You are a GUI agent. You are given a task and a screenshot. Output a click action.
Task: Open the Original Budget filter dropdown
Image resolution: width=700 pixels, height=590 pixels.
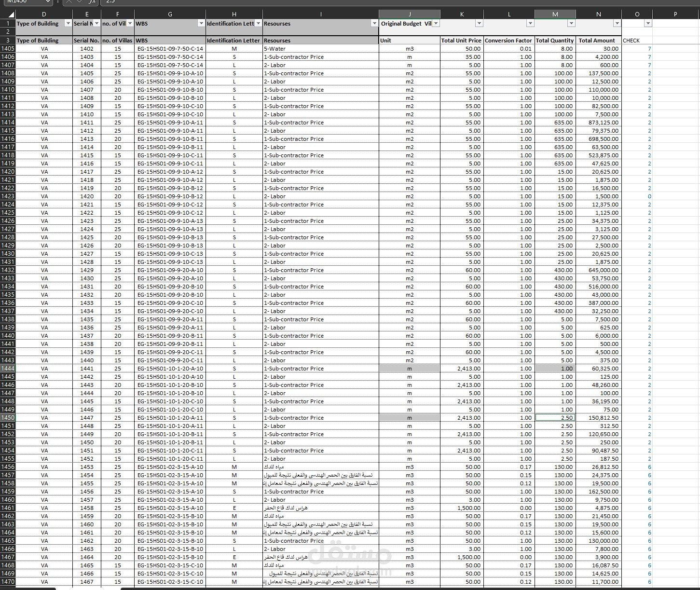(436, 24)
